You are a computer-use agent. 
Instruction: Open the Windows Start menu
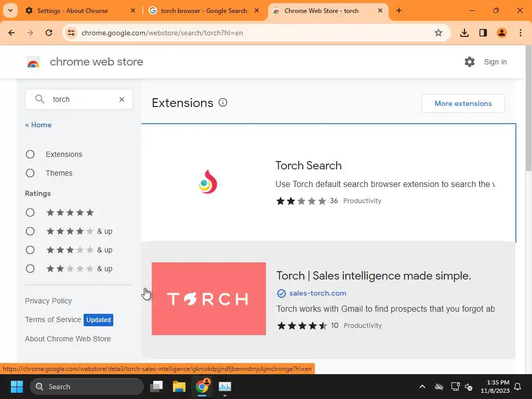point(17,387)
